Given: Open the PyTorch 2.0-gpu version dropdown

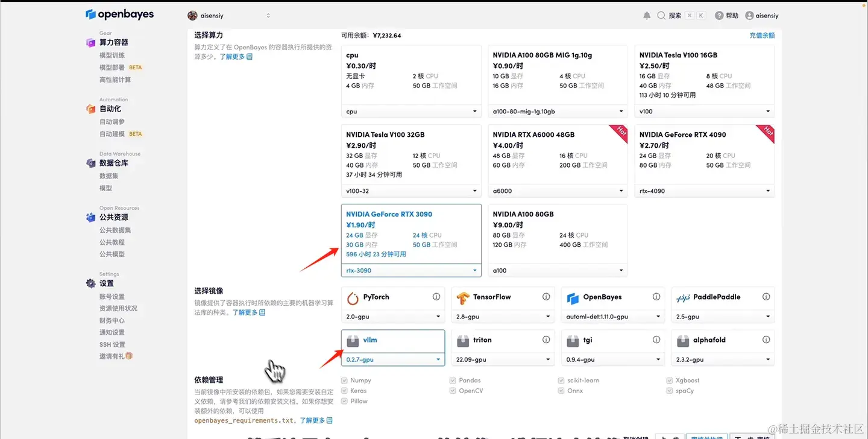Looking at the screenshot, I should coord(393,317).
